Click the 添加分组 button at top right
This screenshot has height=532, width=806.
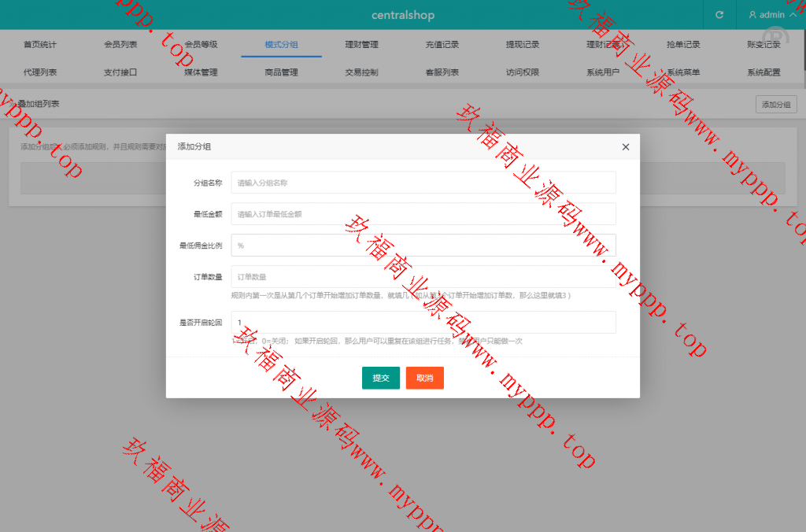click(775, 105)
